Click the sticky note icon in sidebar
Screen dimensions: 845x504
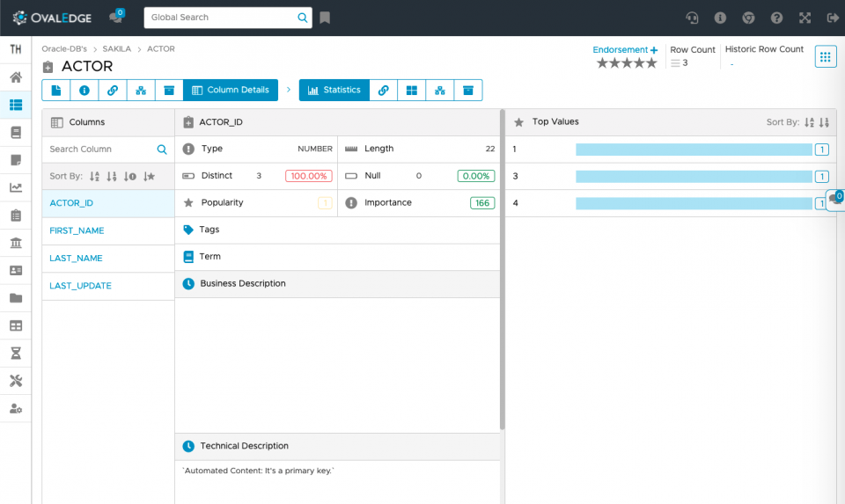coord(16,160)
